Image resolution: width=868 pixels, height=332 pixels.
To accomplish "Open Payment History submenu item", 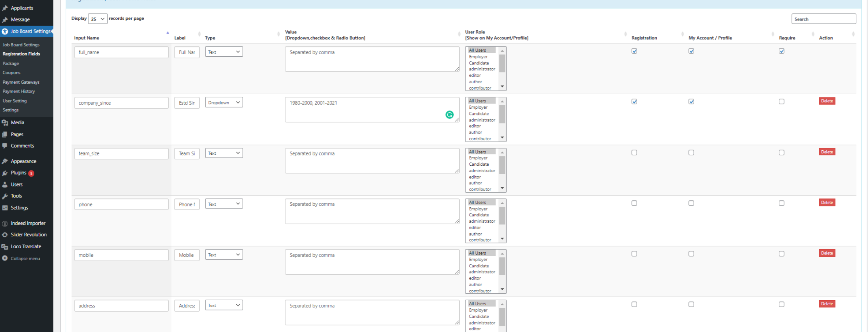I will click(19, 92).
